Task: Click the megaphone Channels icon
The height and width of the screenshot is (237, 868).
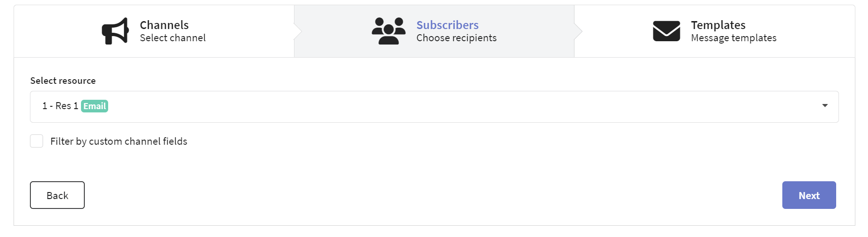Action: [115, 31]
